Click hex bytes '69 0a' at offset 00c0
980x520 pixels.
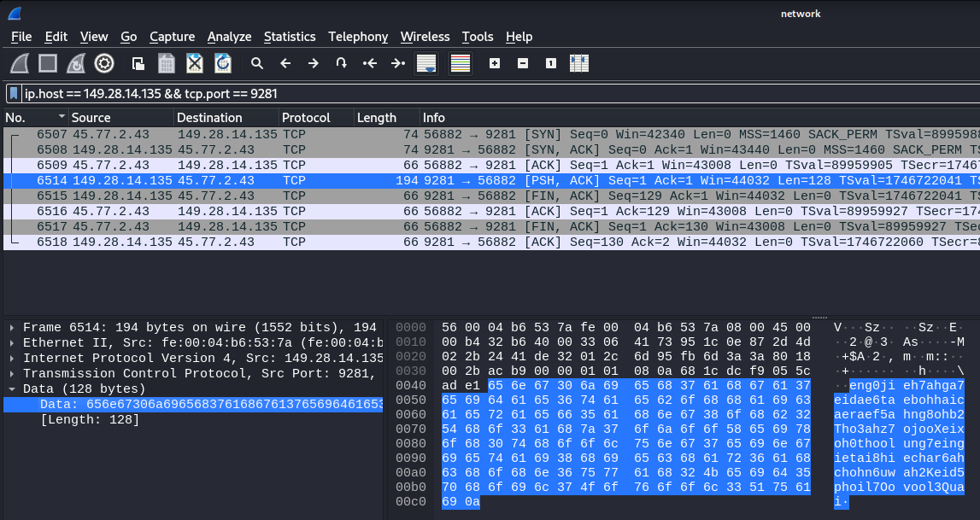(461, 502)
